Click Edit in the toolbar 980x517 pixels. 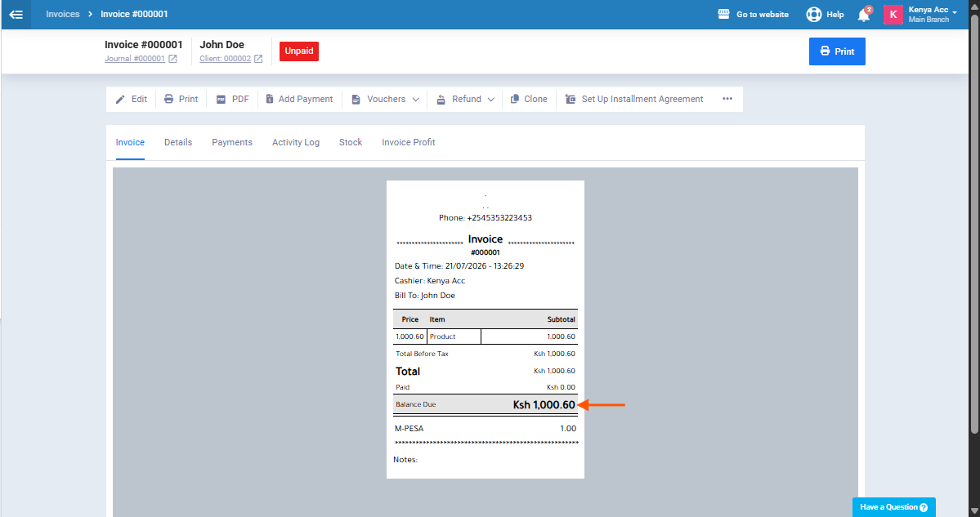140,100
